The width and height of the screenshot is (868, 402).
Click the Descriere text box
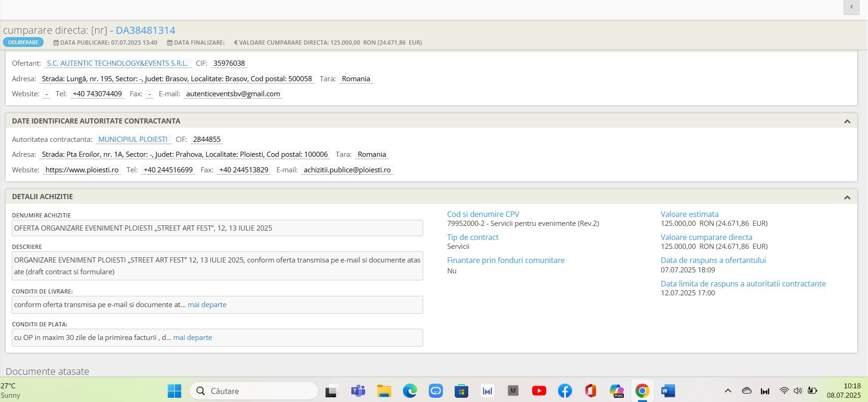click(217, 266)
